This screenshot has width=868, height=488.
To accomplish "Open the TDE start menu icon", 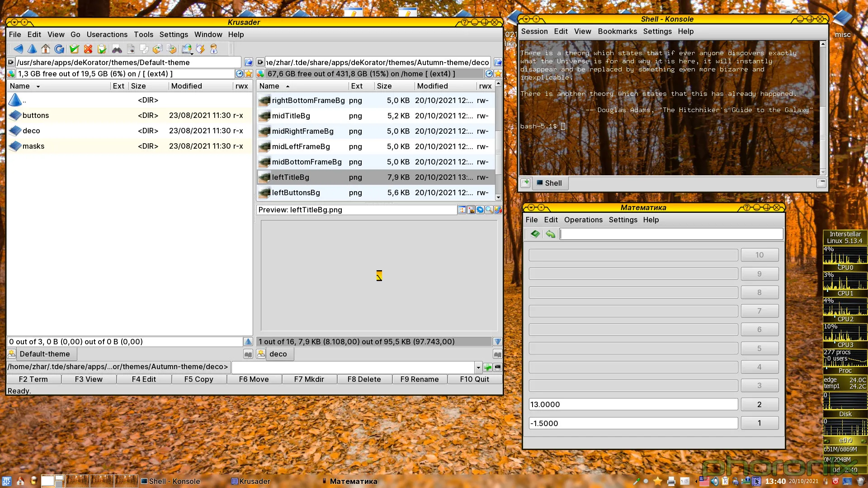I will pyautogui.click(x=7, y=481).
